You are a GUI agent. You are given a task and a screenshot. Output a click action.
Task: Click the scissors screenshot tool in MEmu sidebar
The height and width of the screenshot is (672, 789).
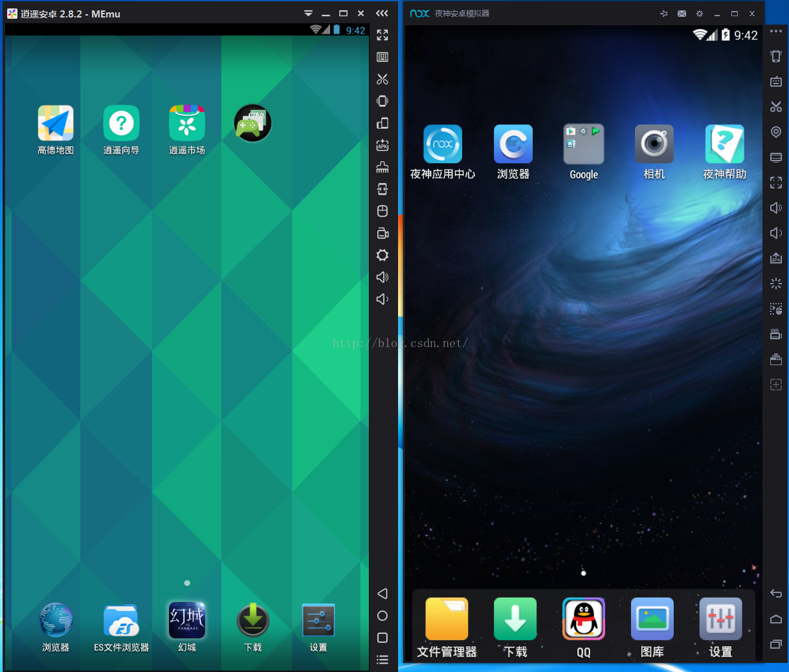pos(383,79)
